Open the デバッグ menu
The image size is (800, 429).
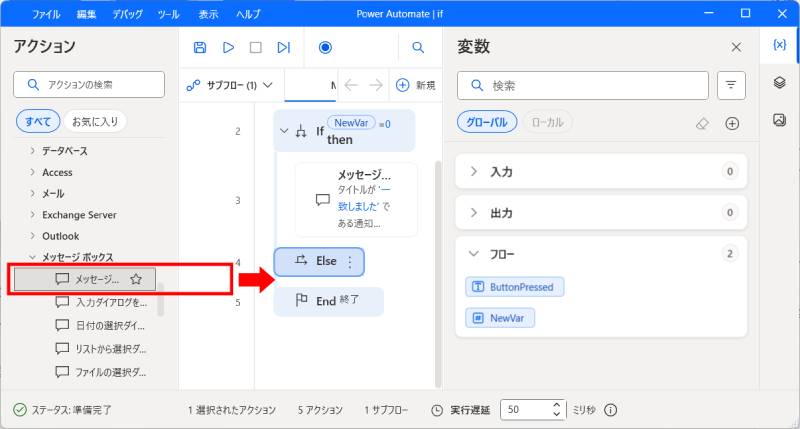coord(127,14)
